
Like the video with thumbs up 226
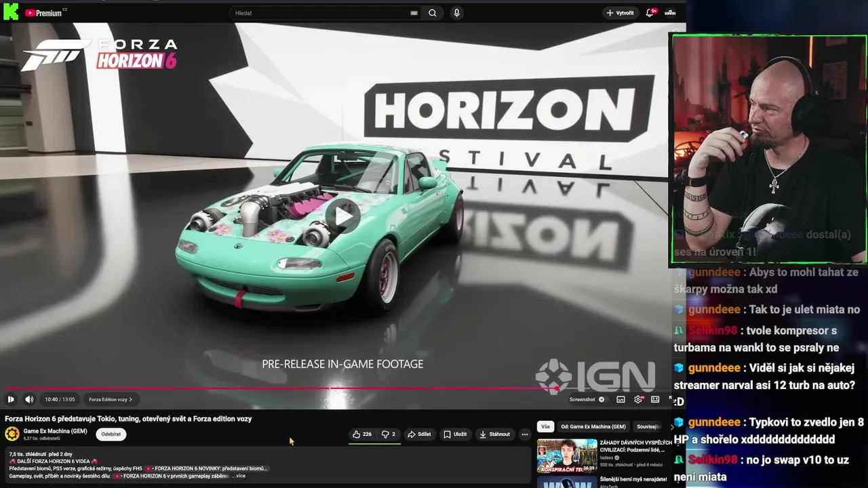pos(362,434)
